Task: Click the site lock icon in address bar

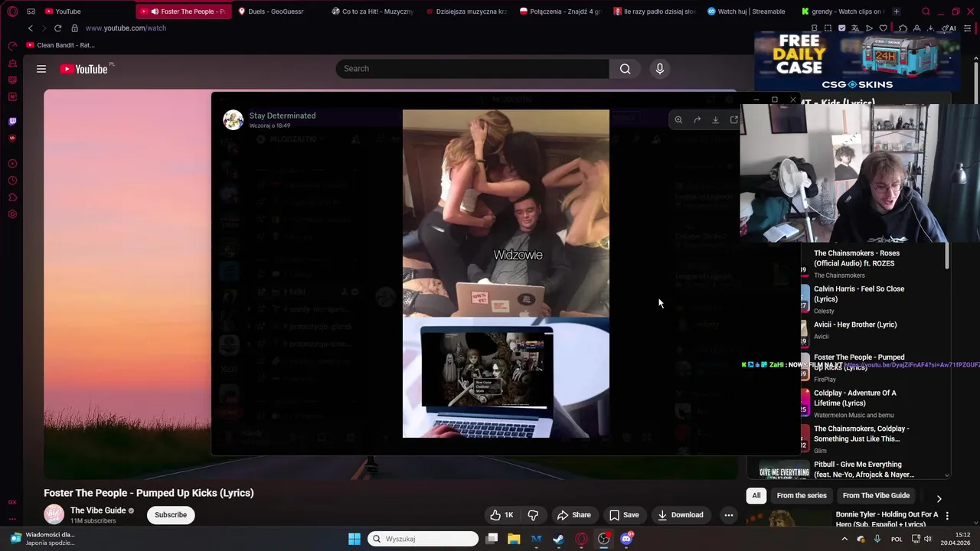Action: [x=74, y=28]
